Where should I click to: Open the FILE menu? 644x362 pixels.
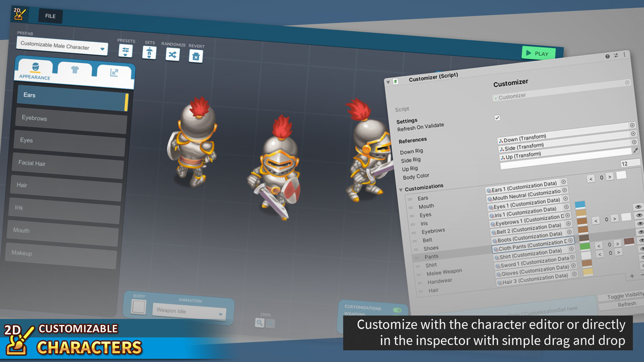[x=50, y=16]
